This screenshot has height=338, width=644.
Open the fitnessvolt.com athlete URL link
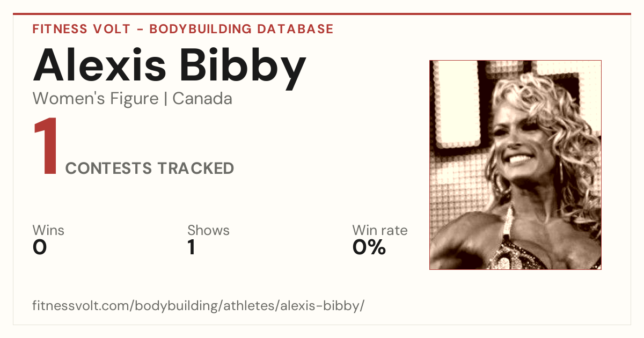point(199,306)
